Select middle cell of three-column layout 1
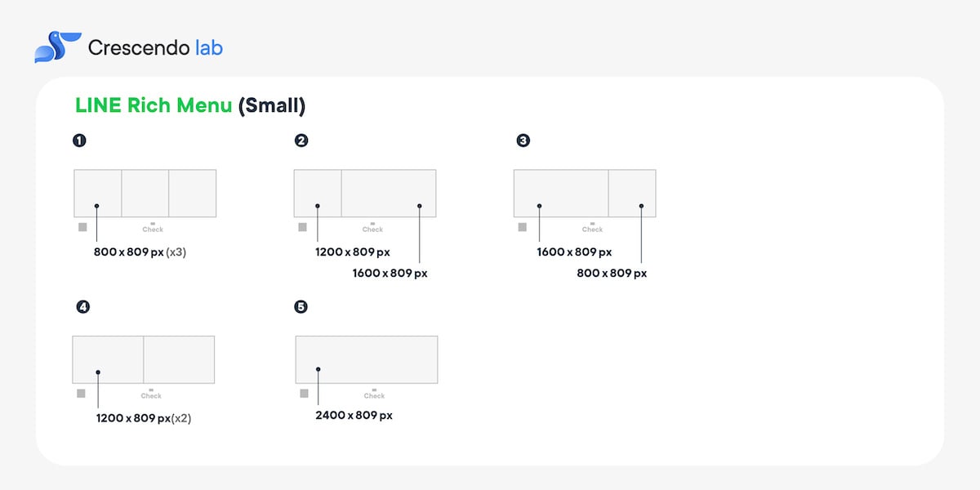 (145, 193)
